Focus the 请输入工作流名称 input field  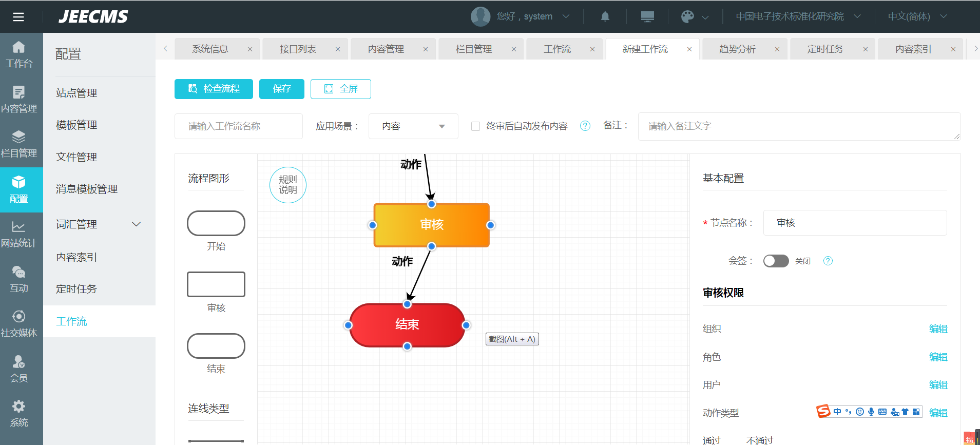click(239, 126)
